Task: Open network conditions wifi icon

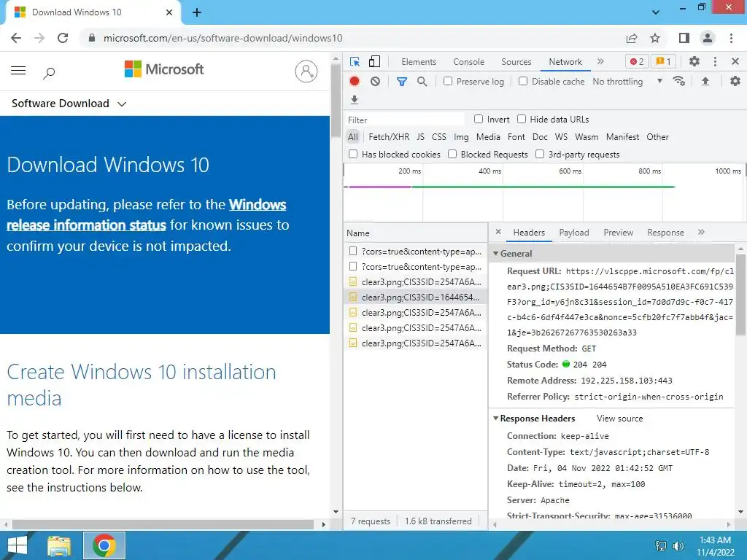Action: (x=679, y=82)
